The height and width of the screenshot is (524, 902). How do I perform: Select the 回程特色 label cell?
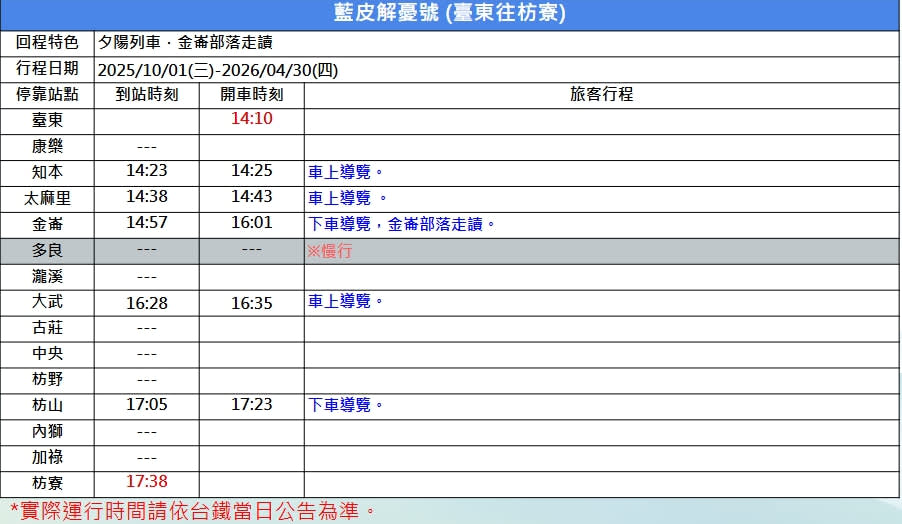(47, 43)
